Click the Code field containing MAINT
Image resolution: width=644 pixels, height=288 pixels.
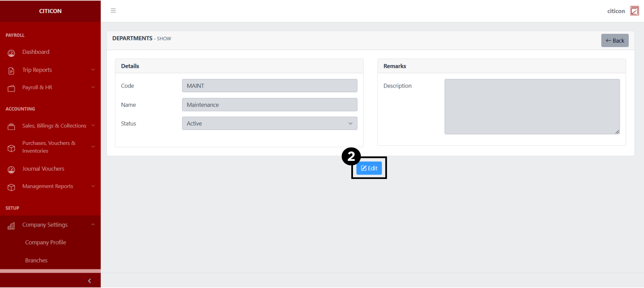pyautogui.click(x=269, y=86)
